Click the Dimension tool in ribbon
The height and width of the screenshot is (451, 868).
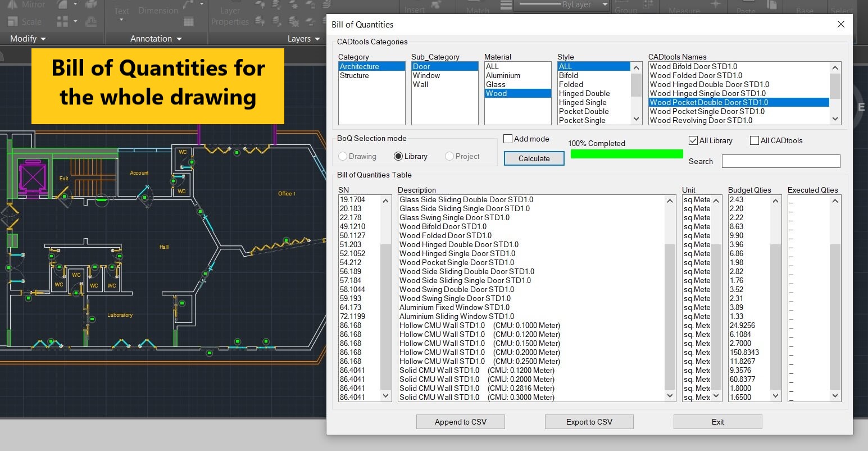pyautogui.click(x=158, y=11)
